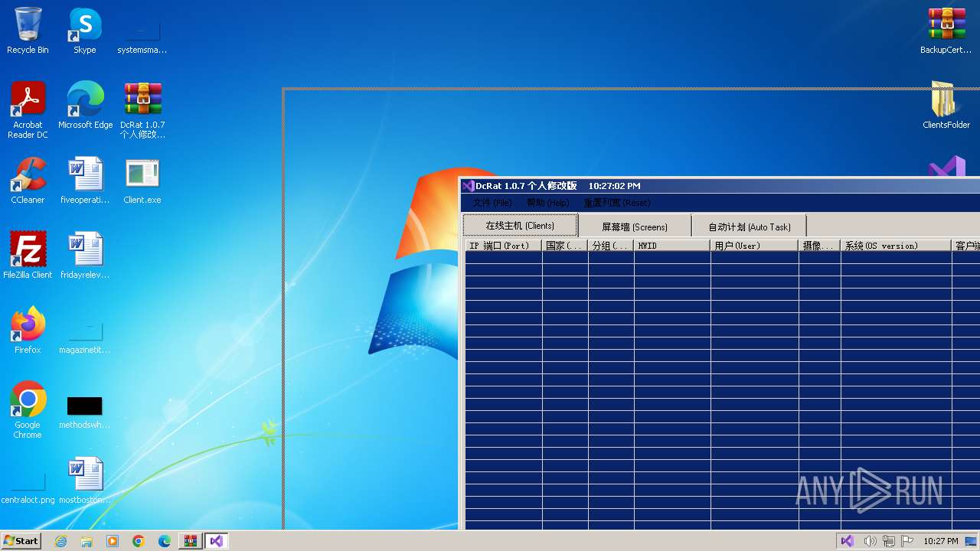This screenshot has height=551, width=980.
Task: Switch to DcRat taskbar button
Action: coord(217,541)
